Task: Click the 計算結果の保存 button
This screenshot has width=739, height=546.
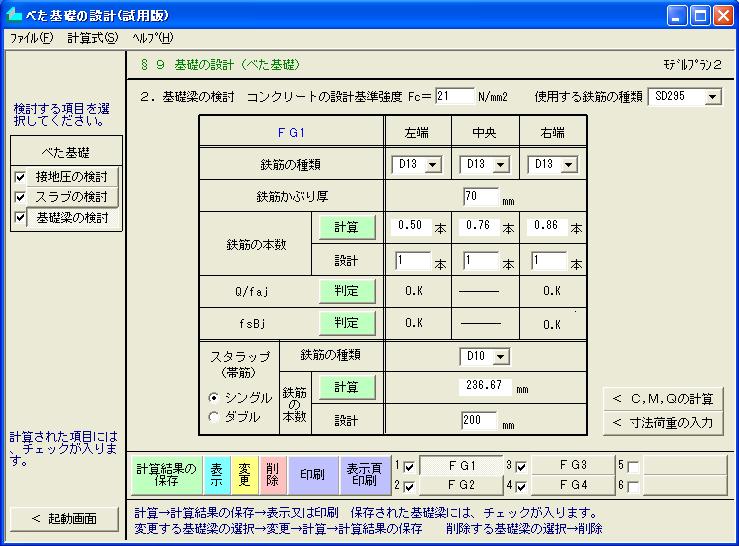Action: click(166, 474)
